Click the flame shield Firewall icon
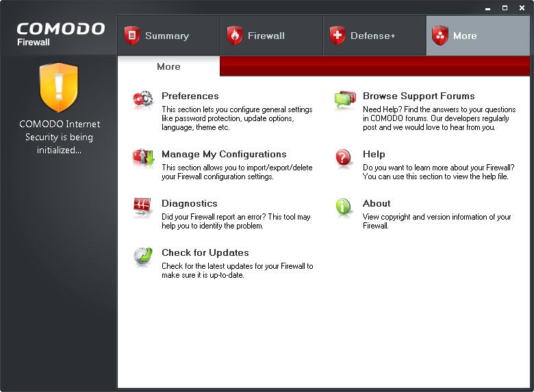This screenshot has width=534, height=392. (x=235, y=36)
